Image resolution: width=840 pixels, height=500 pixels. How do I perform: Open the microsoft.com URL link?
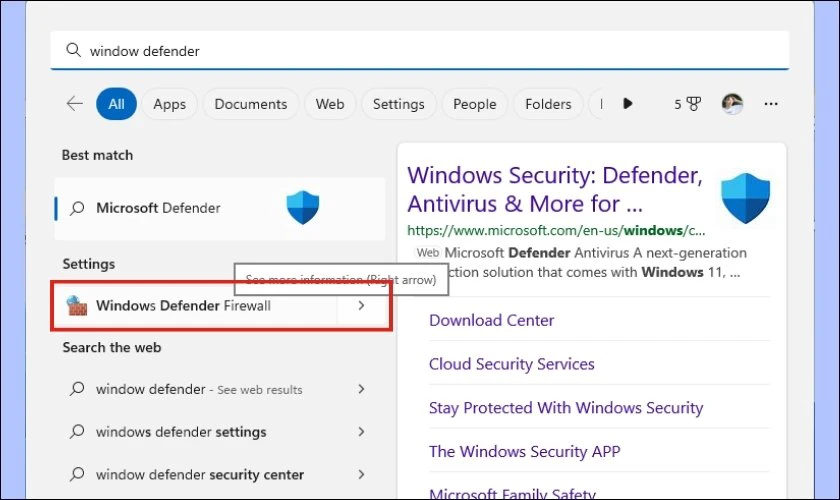(x=556, y=230)
